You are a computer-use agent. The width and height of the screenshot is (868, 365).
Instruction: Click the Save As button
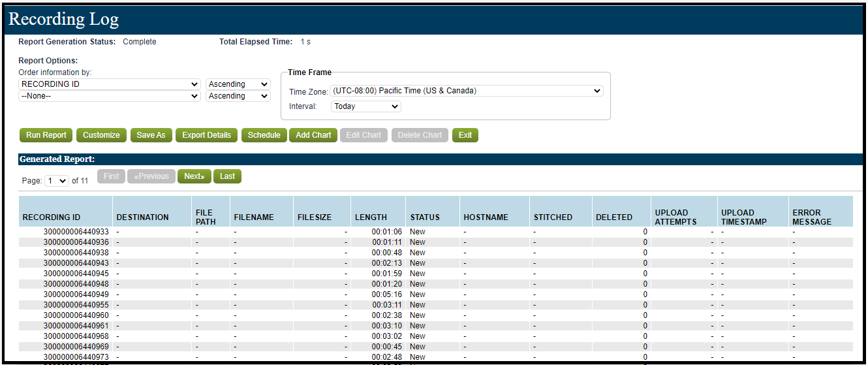[151, 135]
